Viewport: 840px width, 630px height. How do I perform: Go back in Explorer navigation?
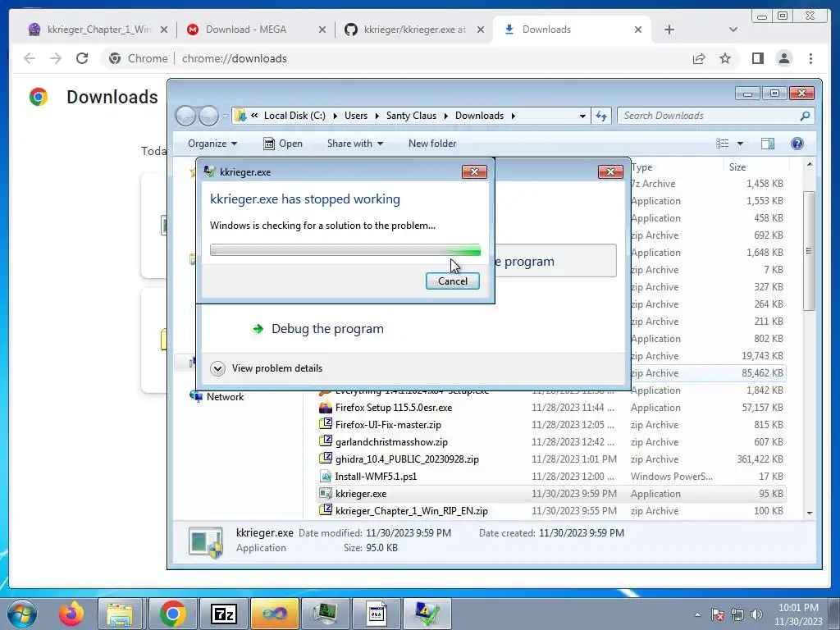coord(185,116)
